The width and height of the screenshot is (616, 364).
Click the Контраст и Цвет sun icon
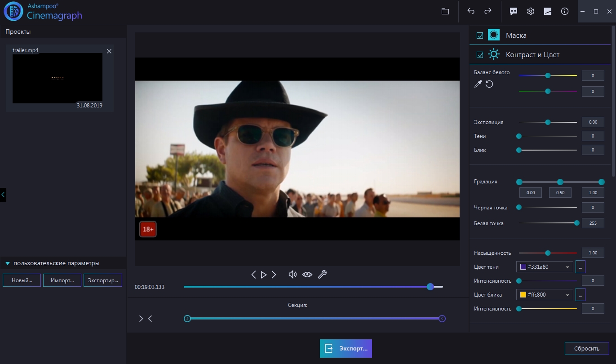pos(494,54)
